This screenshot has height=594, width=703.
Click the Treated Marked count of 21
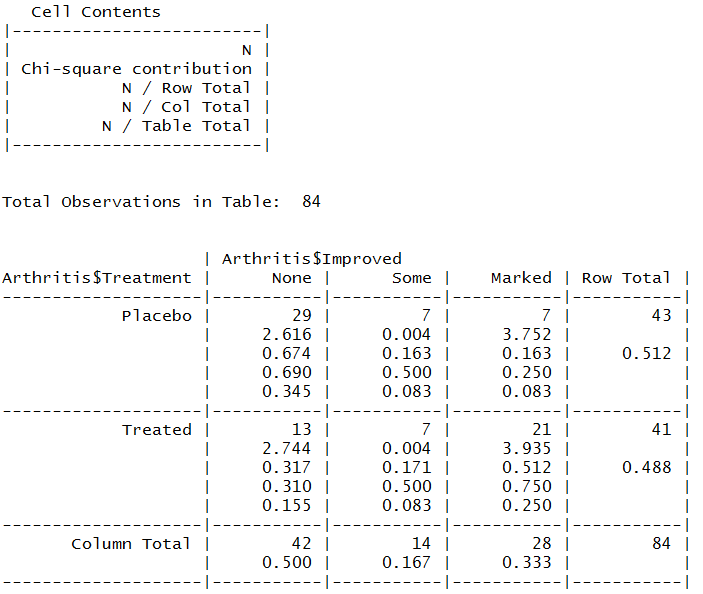[541, 430]
